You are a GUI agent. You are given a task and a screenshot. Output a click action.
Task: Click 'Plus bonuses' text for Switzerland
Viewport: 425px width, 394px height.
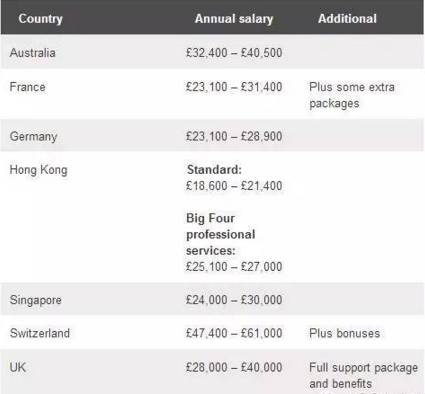(x=345, y=333)
